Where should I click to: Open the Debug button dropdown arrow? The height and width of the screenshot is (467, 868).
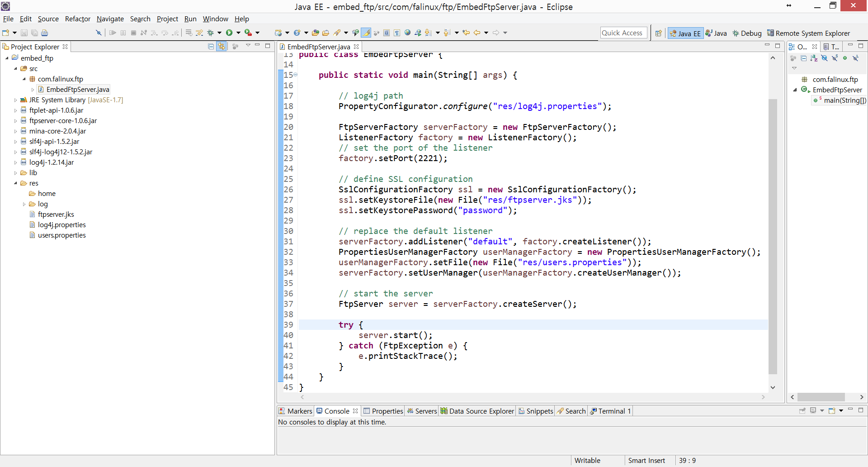pyautogui.click(x=220, y=33)
